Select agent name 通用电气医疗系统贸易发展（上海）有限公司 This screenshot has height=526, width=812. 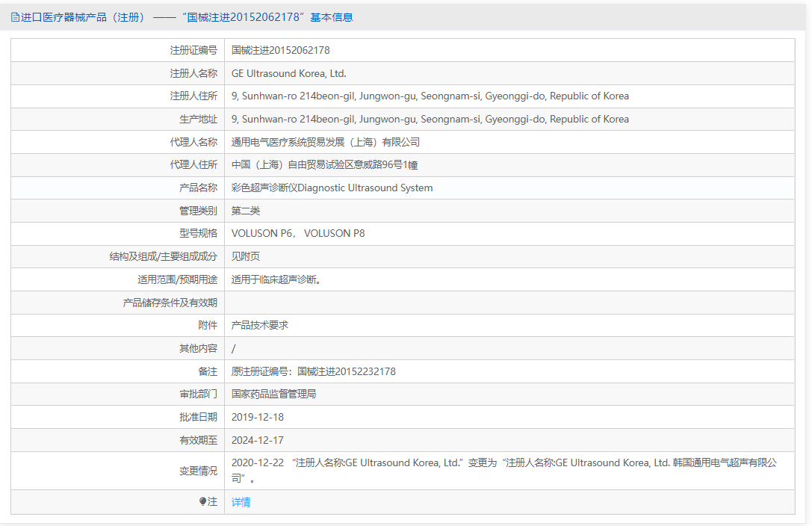326,142
